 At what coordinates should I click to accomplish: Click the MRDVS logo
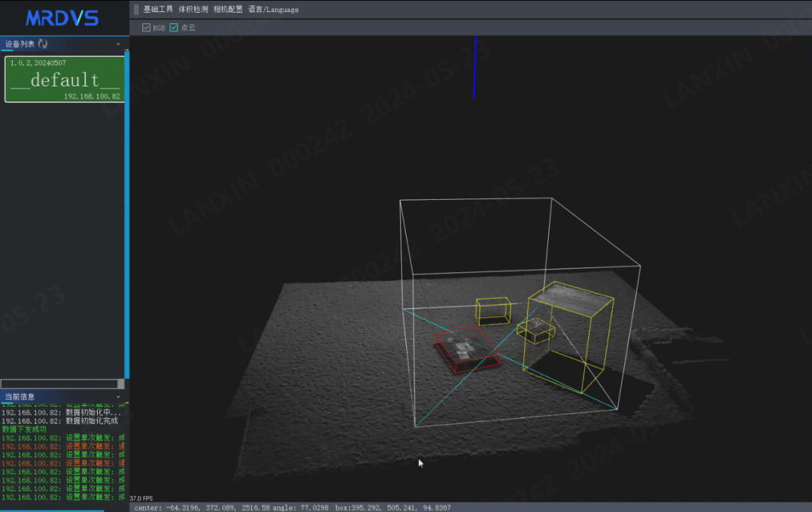point(62,18)
